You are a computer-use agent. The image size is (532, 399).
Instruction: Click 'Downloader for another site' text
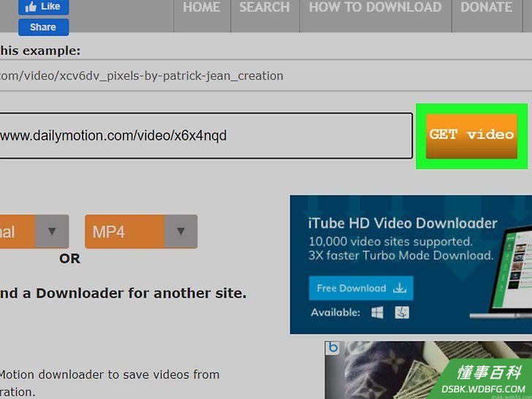(141, 293)
